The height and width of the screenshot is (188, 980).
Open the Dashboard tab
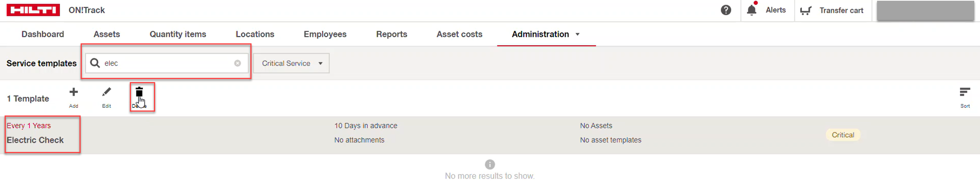pyautogui.click(x=43, y=34)
